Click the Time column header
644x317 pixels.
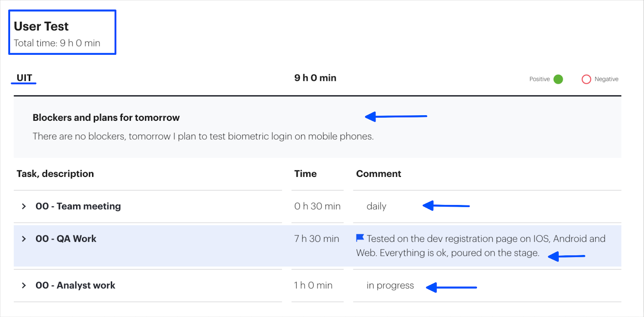tap(305, 174)
